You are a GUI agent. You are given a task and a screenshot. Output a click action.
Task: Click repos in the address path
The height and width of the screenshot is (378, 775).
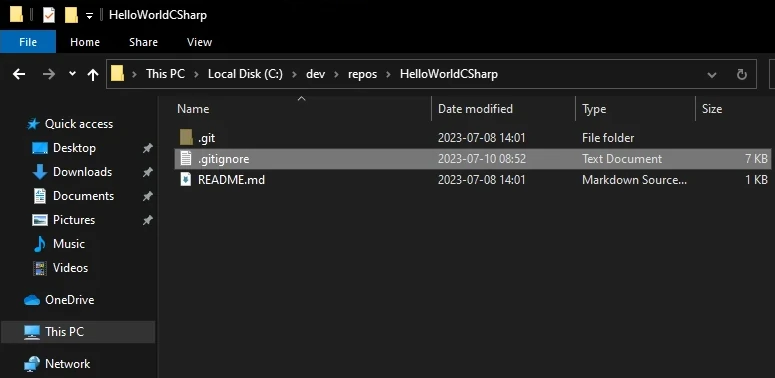point(362,74)
